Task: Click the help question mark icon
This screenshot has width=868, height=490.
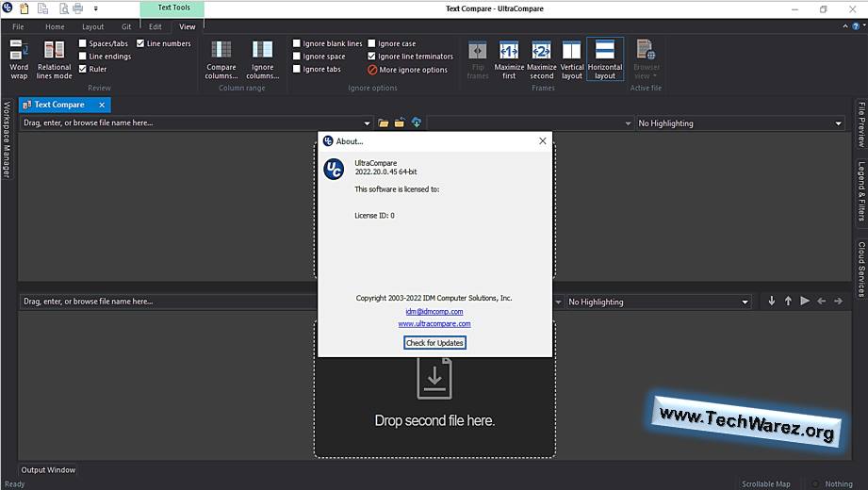Action: pos(856,26)
